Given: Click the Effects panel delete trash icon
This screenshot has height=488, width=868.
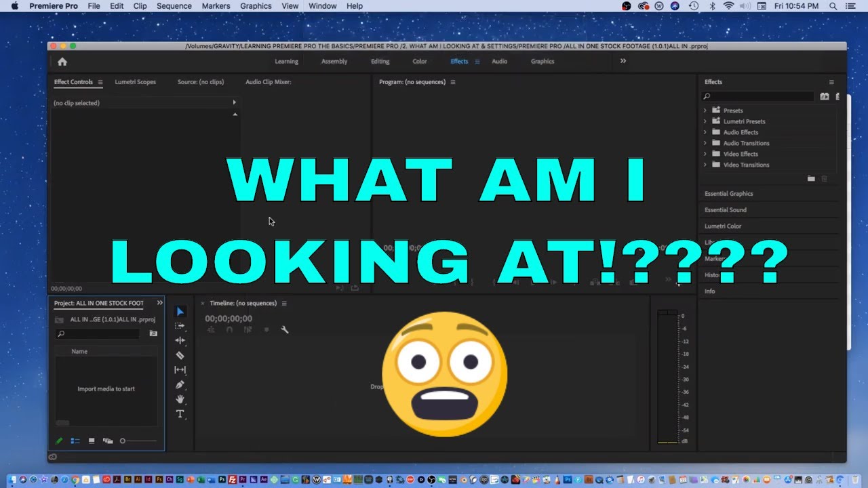Looking at the screenshot, I should (x=825, y=178).
